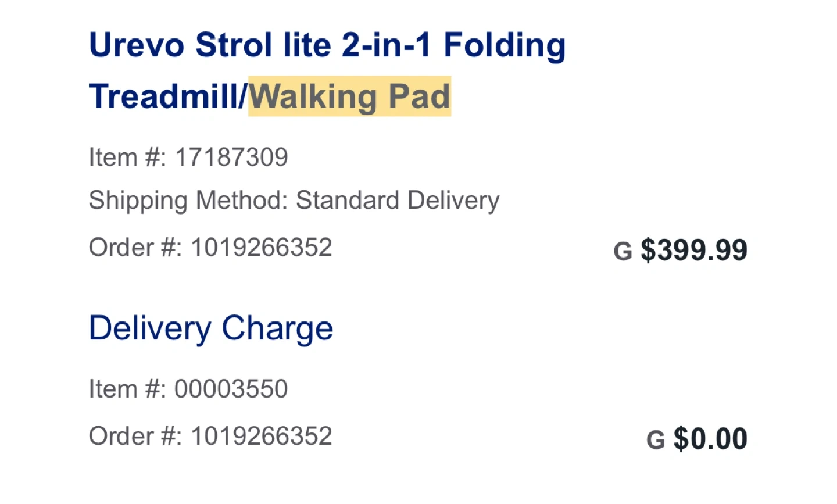Click the word Delivery in Delivery Charge heading
The image size is (837, 504).
[x=150, y=328]
